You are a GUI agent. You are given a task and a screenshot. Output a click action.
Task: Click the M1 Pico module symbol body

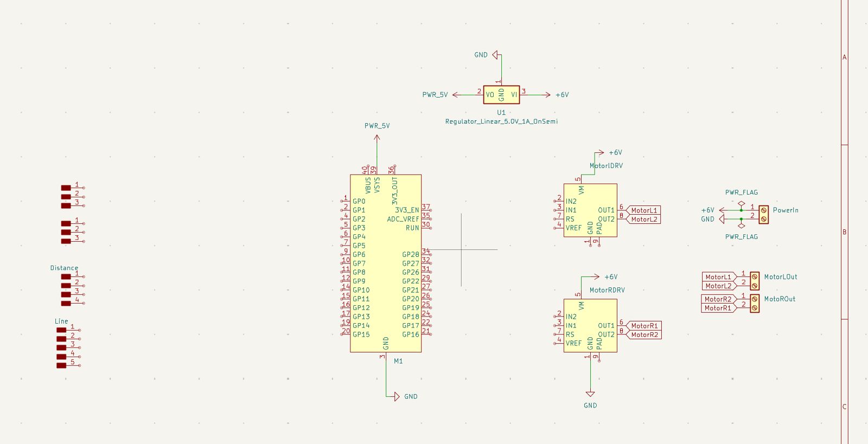(x=386, y=263)
